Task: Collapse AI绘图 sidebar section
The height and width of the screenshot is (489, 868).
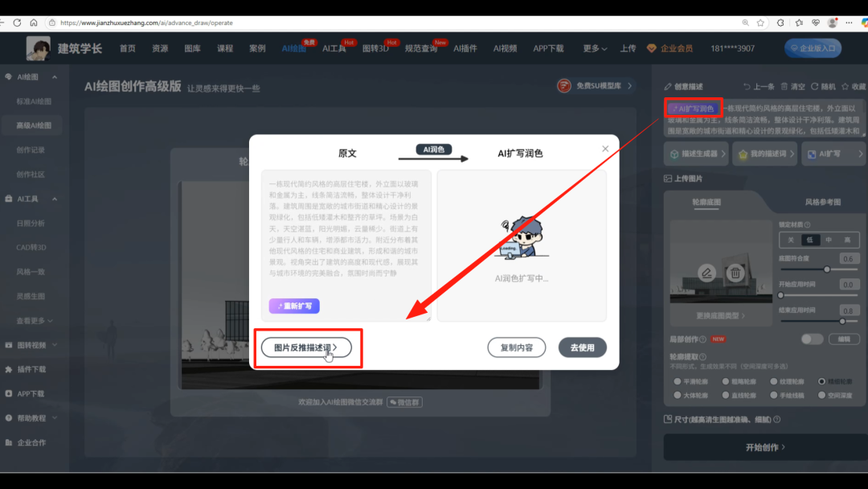Action: 55,77
